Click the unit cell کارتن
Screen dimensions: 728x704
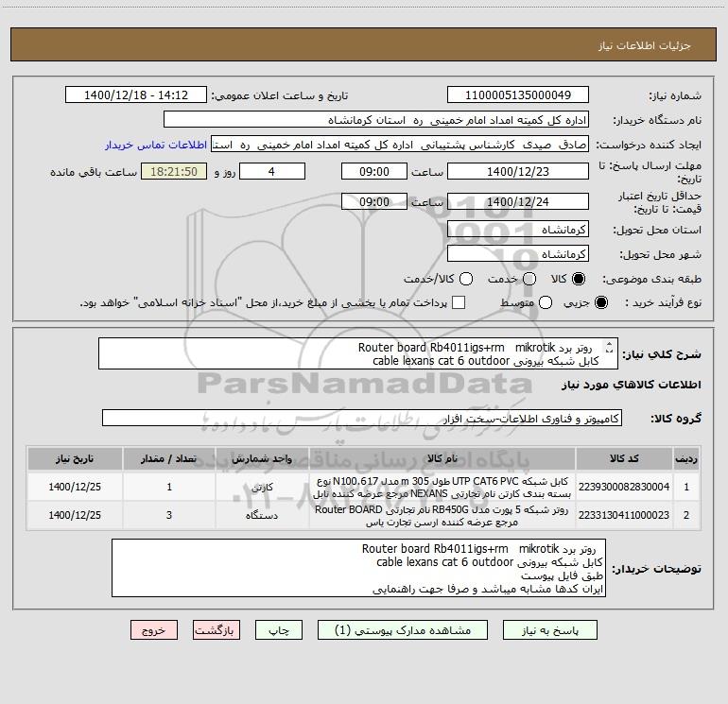pyautogui.click(x=262, y=487)
